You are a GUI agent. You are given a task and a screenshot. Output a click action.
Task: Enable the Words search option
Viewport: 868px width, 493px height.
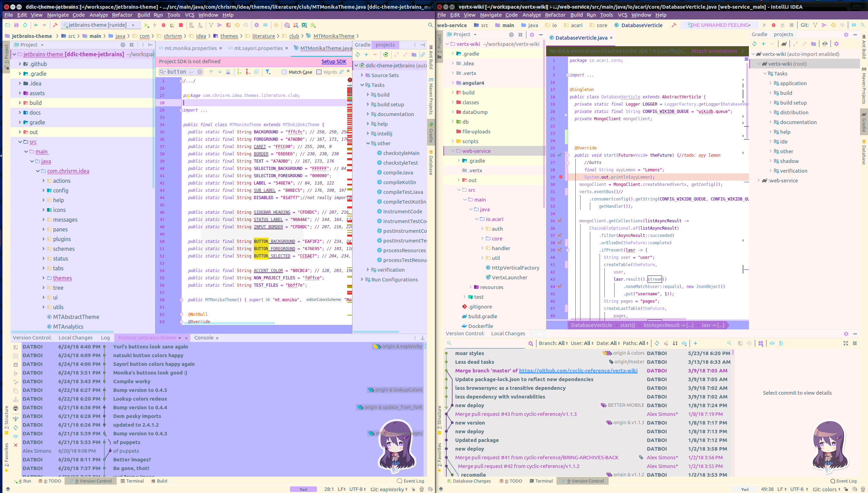pos(319,72)
